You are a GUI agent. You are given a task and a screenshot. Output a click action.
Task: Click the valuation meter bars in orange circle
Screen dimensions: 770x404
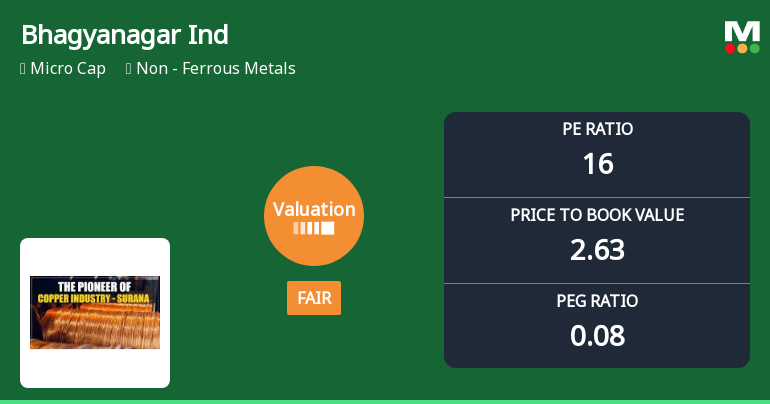point(314,229)
